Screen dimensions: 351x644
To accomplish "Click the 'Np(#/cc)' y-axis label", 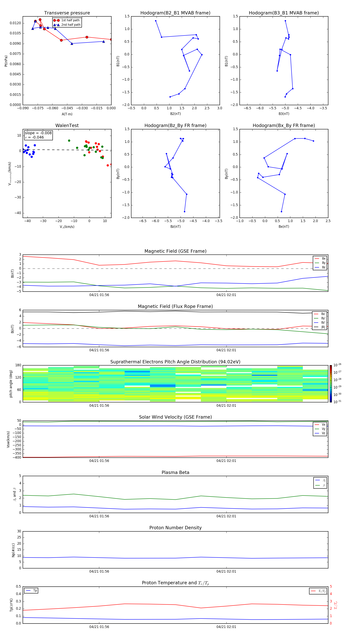I will click(13, 550).
